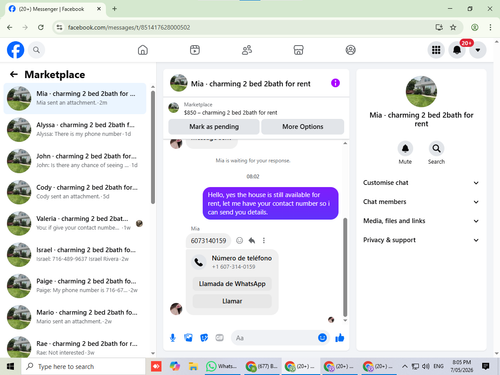Click the volume icon in system tray
The width and height of the screenshot is (500, 375).
click(x=426, y=366)
